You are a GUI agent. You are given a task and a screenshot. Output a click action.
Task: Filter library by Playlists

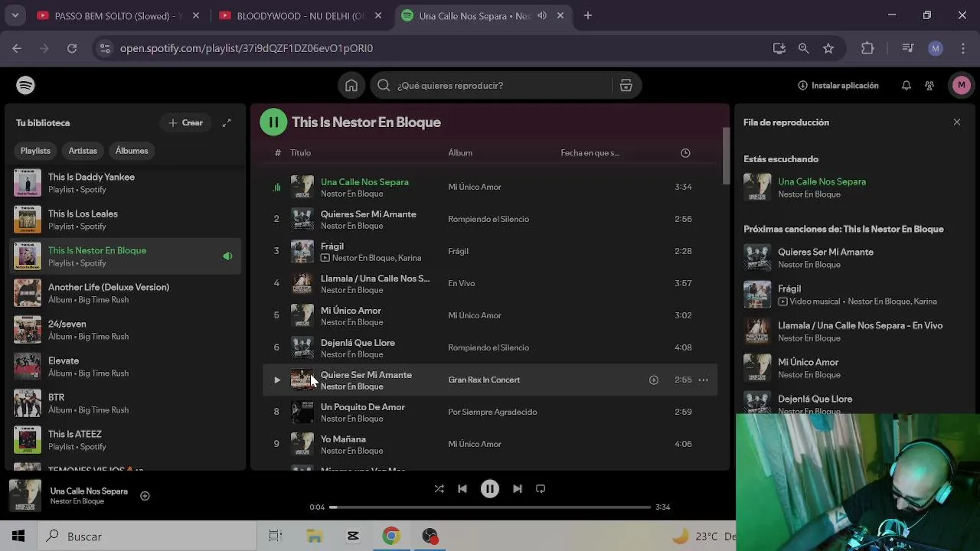35,151
